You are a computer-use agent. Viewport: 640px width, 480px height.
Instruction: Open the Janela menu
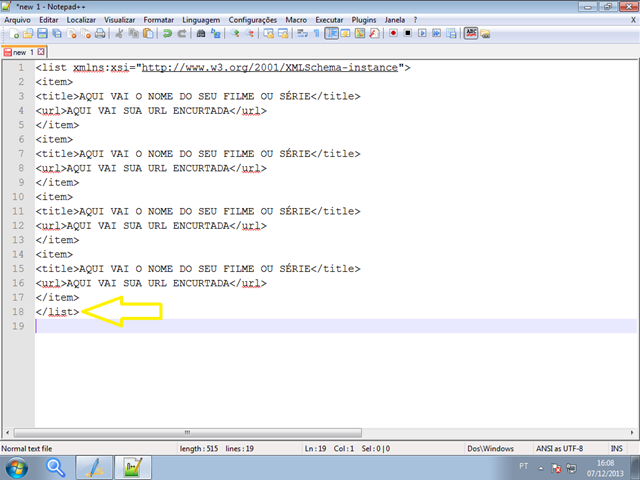pos(395,20)
